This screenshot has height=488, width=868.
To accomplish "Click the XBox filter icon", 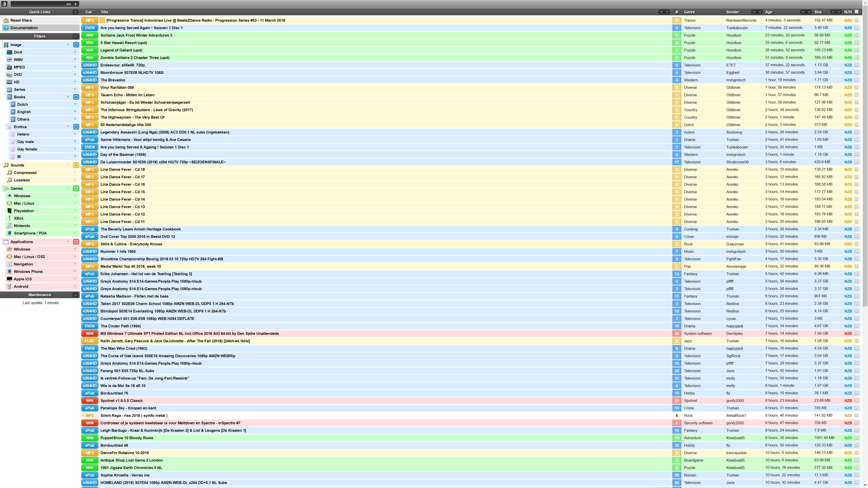I will (x=9, y=218).
